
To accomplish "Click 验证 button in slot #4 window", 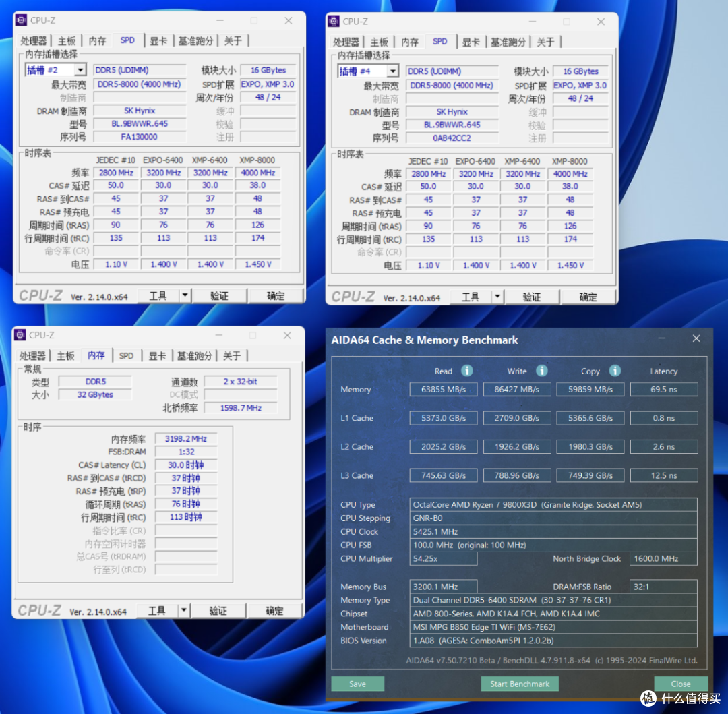I will 532,297.
